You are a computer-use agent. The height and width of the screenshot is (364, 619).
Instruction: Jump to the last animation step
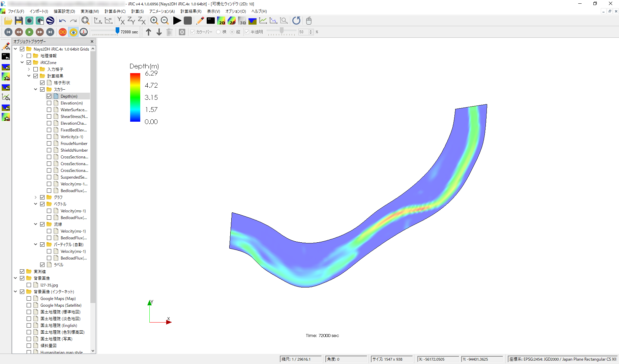[x=50, y=32]
